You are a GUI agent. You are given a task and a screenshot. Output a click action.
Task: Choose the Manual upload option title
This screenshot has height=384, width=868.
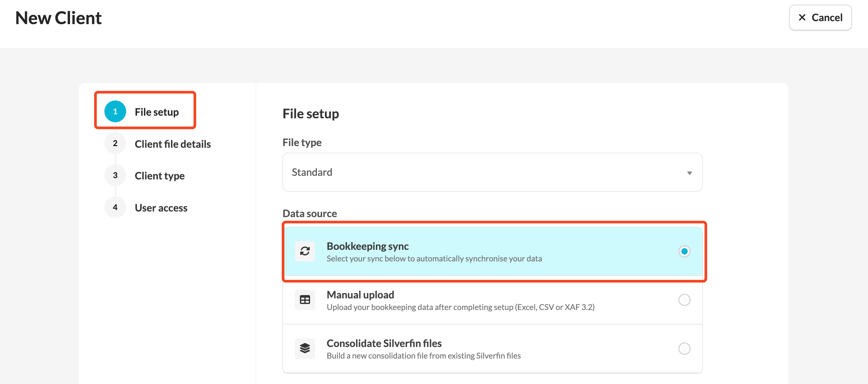[x=360, y=295]
